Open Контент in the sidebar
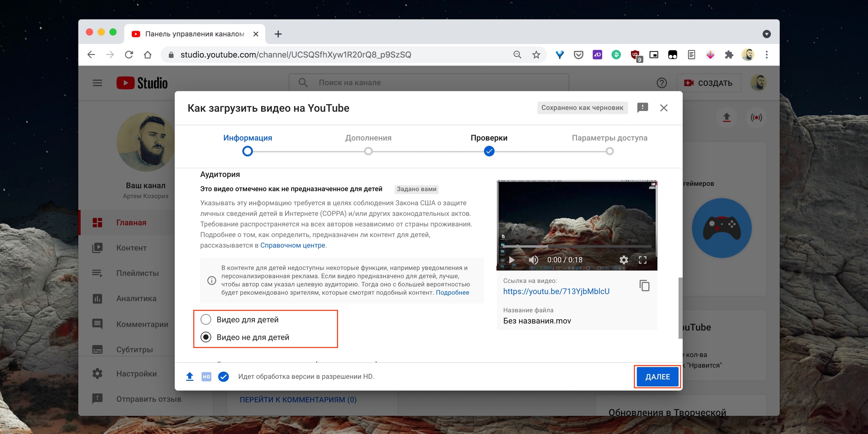 click(x=127, y=248)
